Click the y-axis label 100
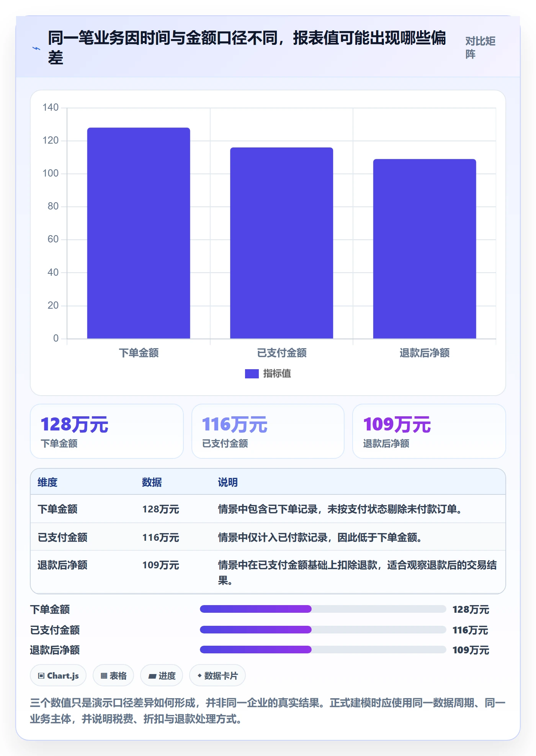The image size is (536, 756). pyautogui.click(x=51, y=173)
